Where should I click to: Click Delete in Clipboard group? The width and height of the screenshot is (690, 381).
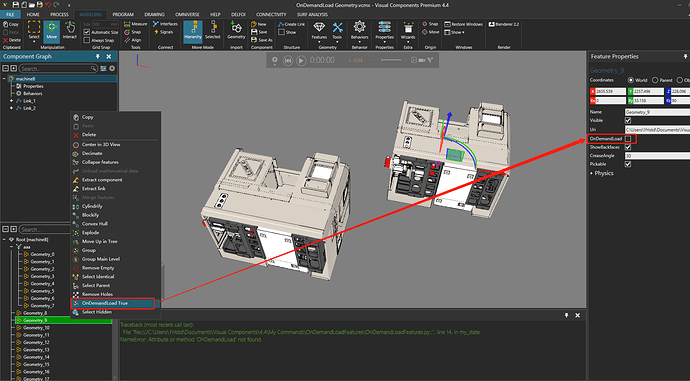[x=12, y=40]
